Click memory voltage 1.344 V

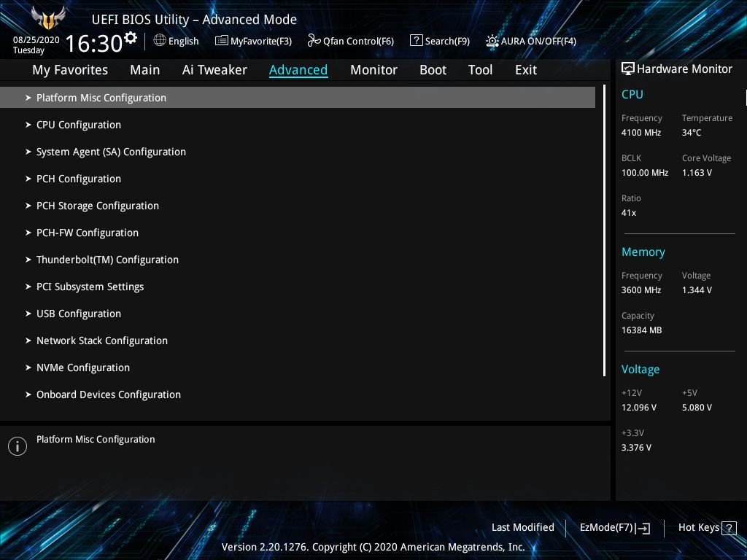coord(697,290)
